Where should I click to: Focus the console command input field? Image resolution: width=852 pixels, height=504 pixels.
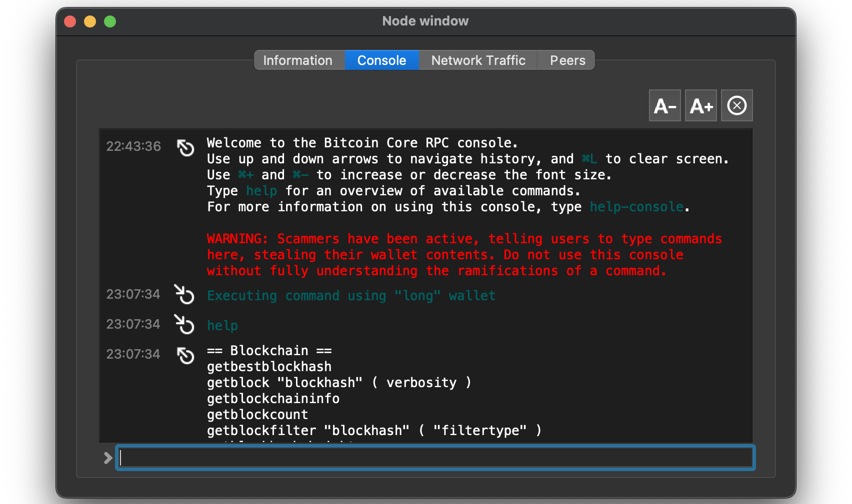click(x=435, y=458)
